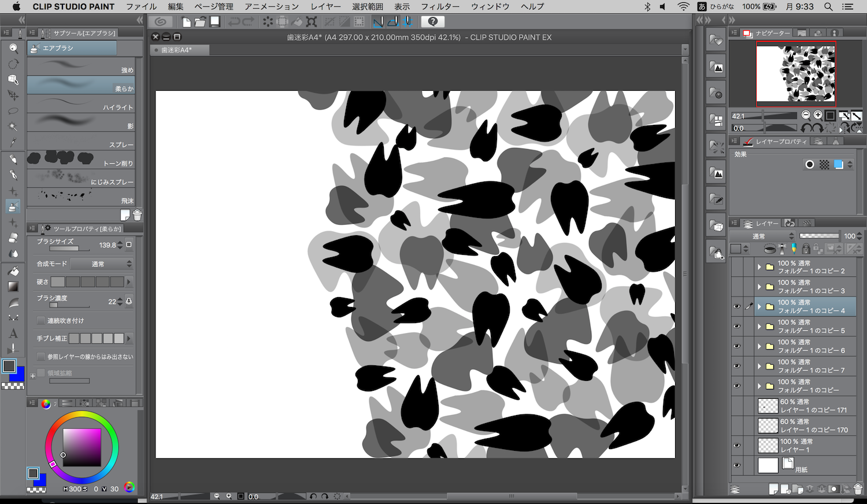Select the Eraser tool
Screen dimensions: 867x504
click(x=13, y=238)
